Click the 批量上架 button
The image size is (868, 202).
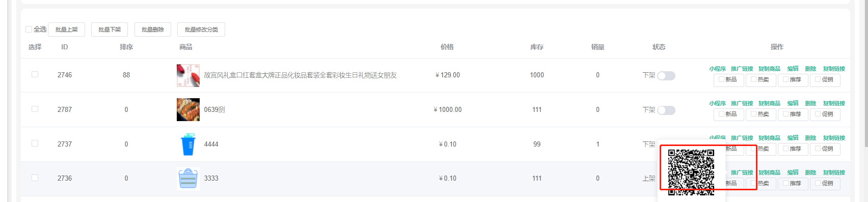point(66,30)
